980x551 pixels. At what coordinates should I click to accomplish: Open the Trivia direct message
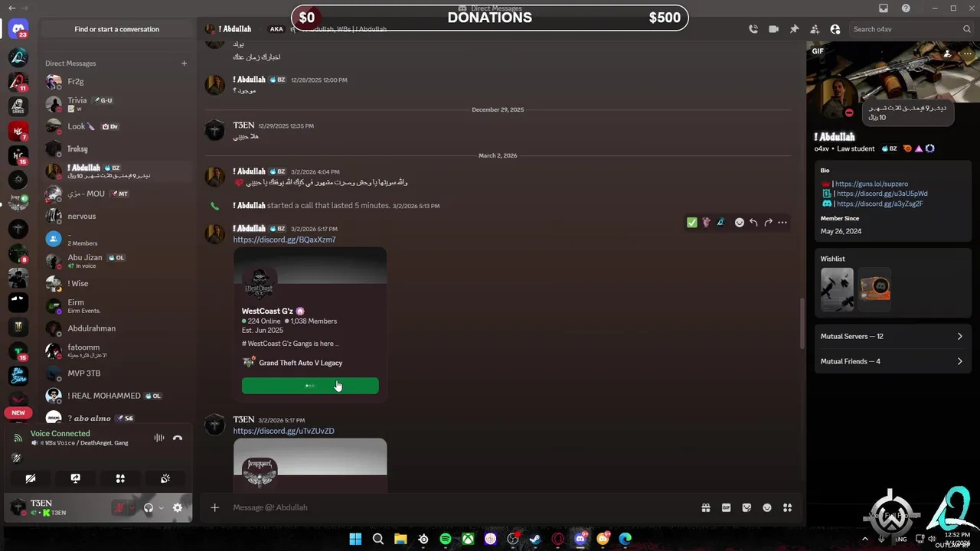[x=117, y=104]
